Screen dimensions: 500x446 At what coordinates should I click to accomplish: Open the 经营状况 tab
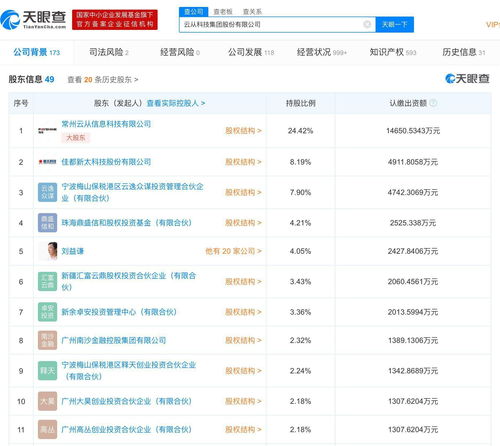[322, 52]
